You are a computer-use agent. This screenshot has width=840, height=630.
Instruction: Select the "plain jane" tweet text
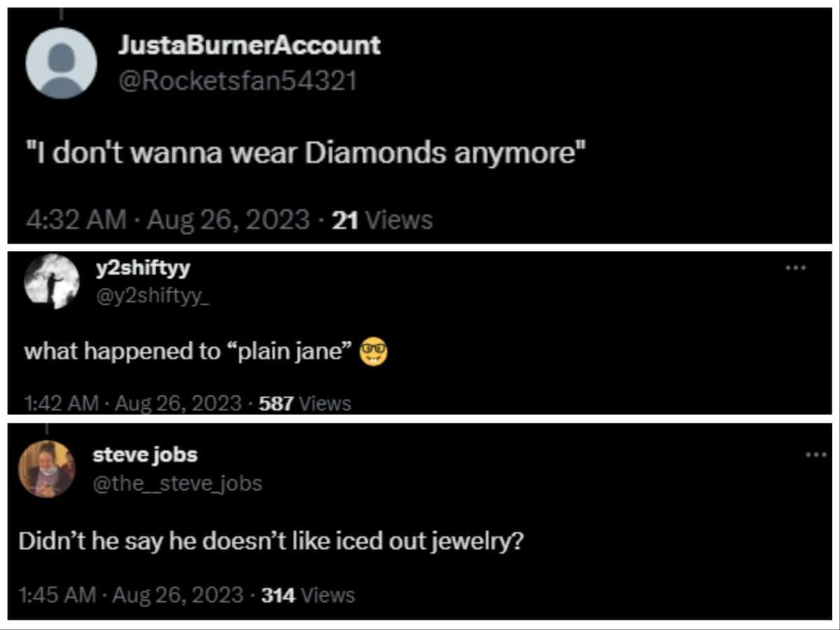pyautogui.click(x=188, y=351)
